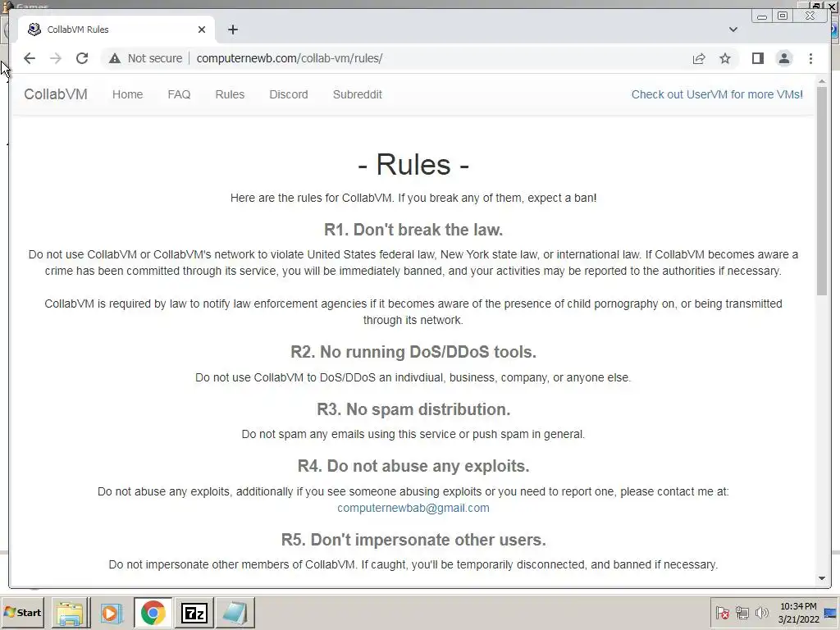Click the Action Center flag tray icon
The image size is (840, 630).
(x=722, y=612)
